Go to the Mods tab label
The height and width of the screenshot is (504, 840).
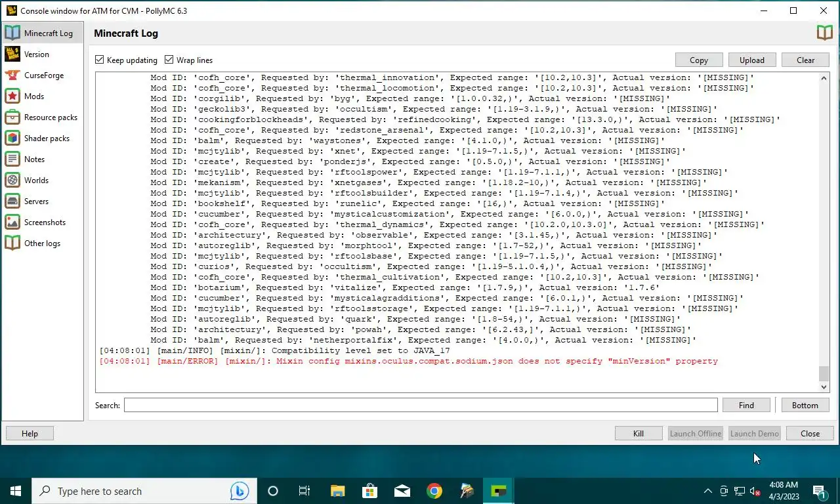tap(34, 96)
